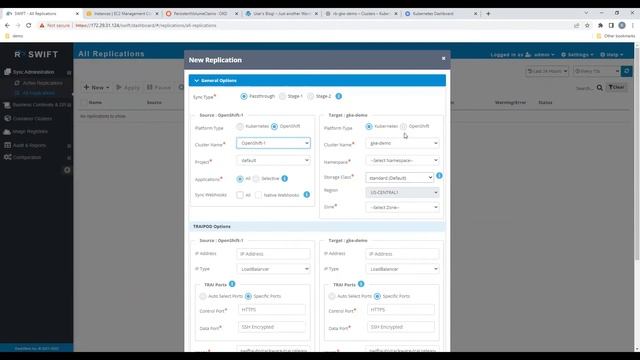The image size is (640, 360).
Task: Click the blue refresh icon button
Action: [627, 71]
